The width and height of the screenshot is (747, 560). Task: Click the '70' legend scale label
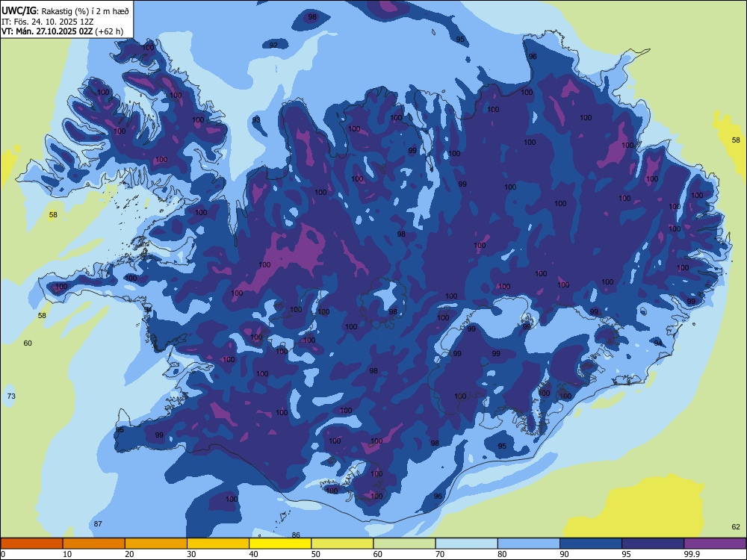tap(440, 554)
